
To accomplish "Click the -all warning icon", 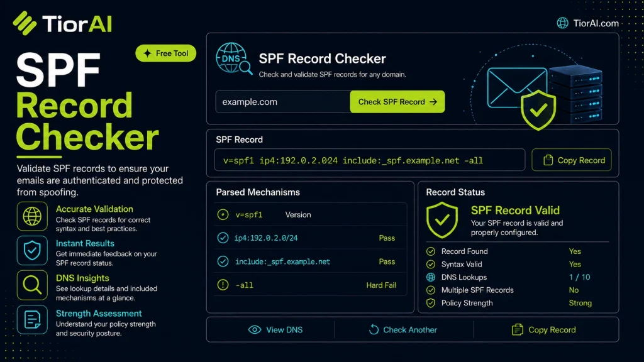I will point(223,285).
